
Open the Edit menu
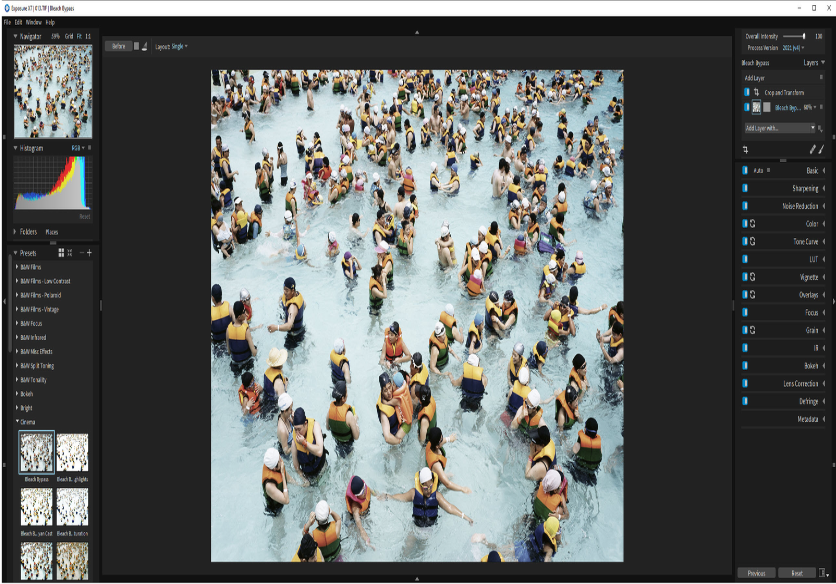tap(19, 22)
